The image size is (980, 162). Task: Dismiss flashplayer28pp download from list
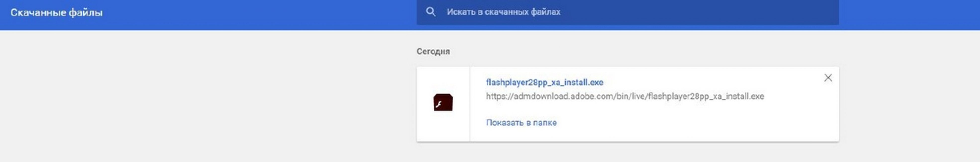click(x=828, y=78)
